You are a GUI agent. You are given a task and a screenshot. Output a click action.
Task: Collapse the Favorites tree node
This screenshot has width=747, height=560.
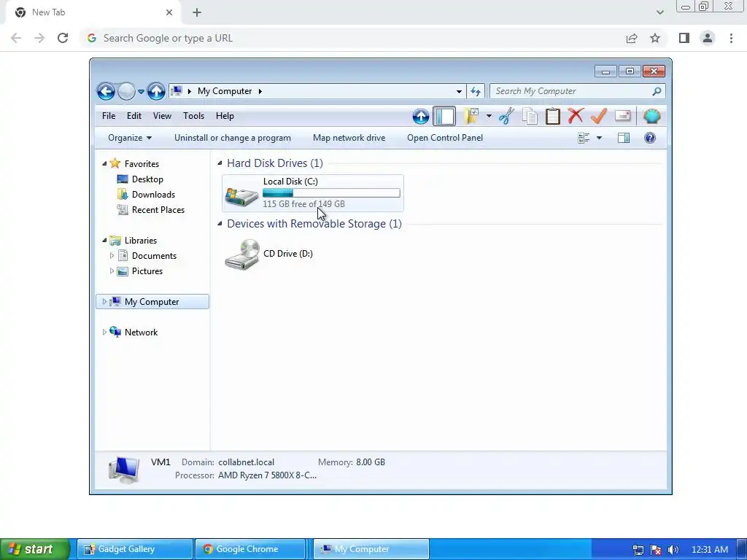pyautogui.click(x=104, y=164)
